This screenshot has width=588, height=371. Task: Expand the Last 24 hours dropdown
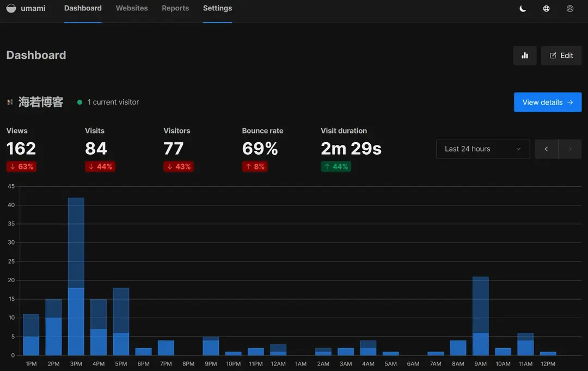(x=482, y=149)
